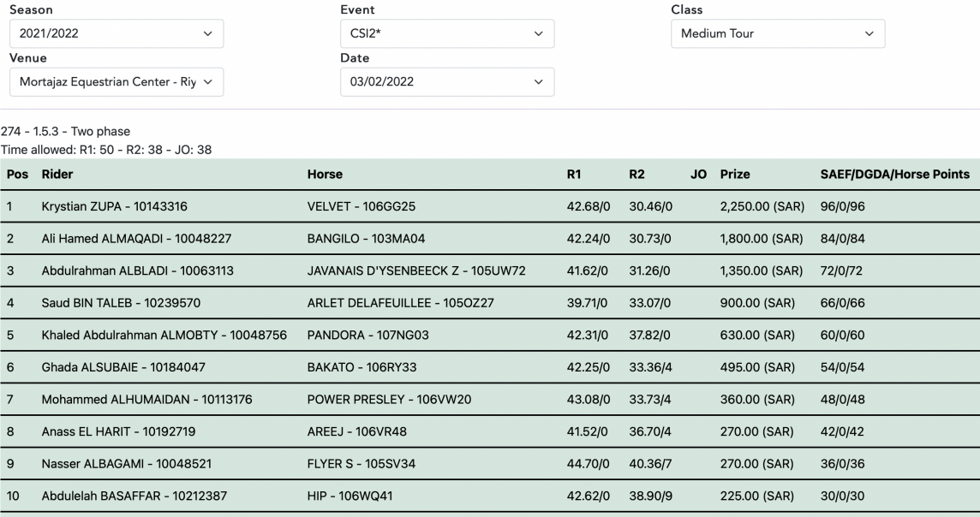Click the prize value 225.00 (SAR)
The width and height of the screenshot is (980, 517).
pyautogui.click(x=757, y=496)
